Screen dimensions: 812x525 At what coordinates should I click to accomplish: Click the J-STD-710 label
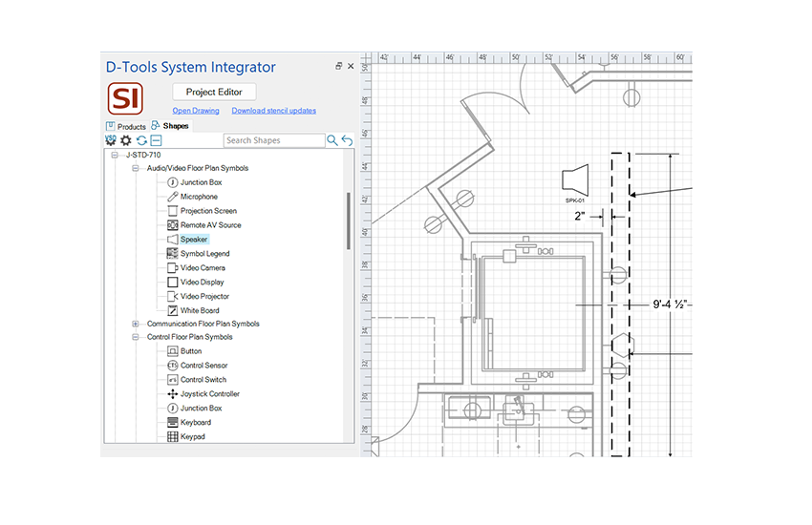coord(143,155)
